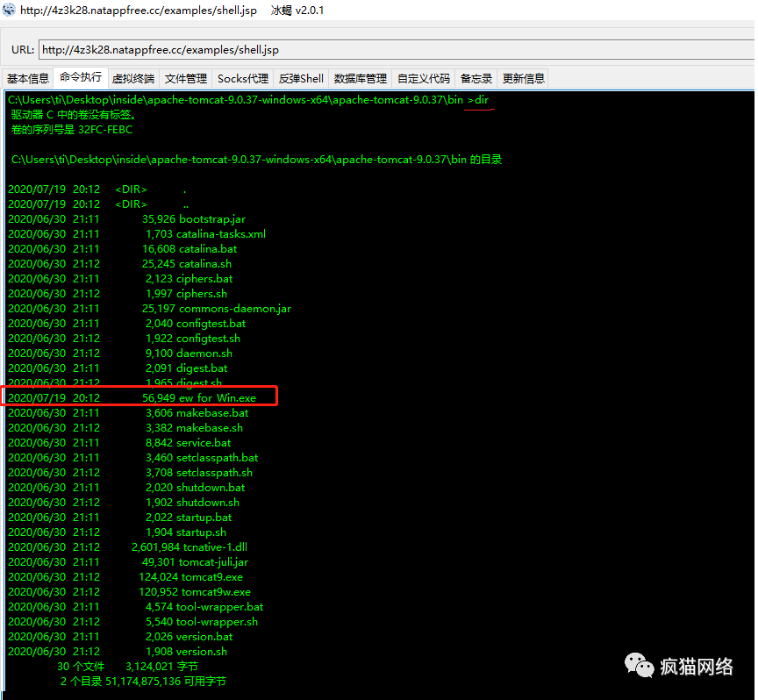Click the tool-wrapper.sh row
758x700 pixels.
[132, 622]
